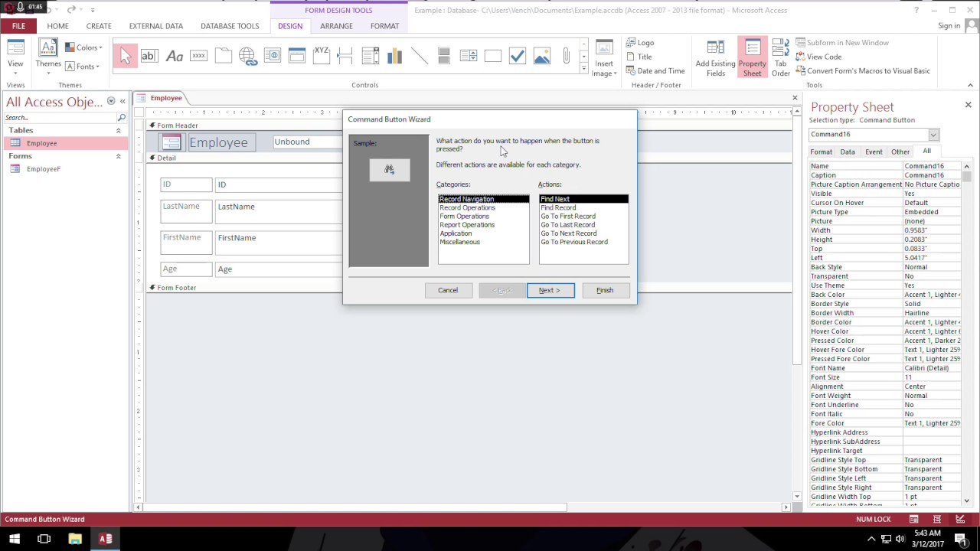
Task: Pick the Option Group (XYZ) control
Action: 321,56
